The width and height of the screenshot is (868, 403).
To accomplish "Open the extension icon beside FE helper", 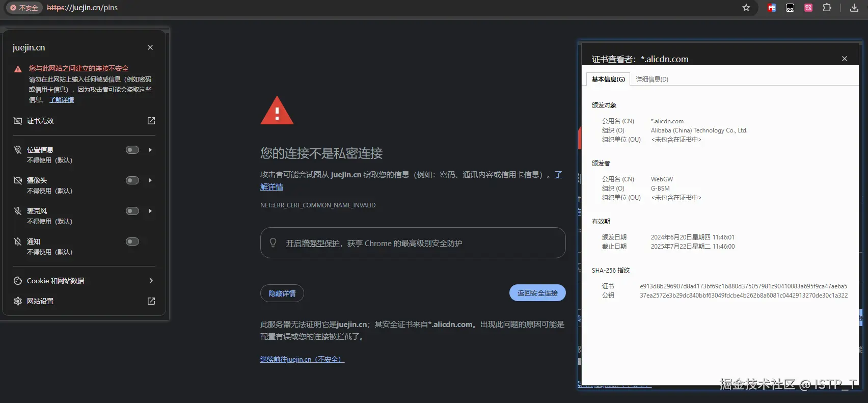I will [790, 8].
